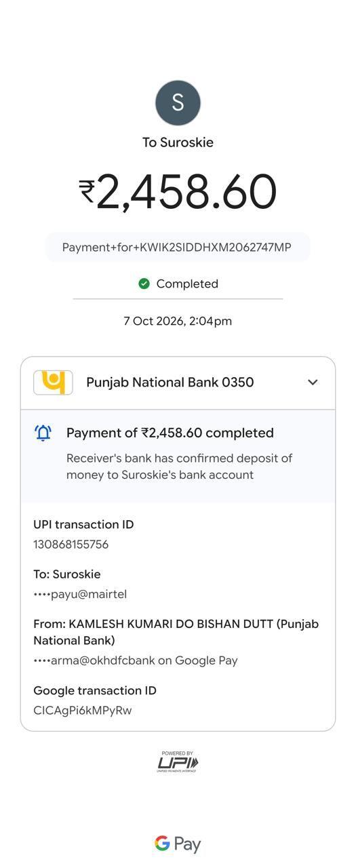
Task: Tap the blue notification bell icon
Action: pyautogui.click(x=43, y=433)
